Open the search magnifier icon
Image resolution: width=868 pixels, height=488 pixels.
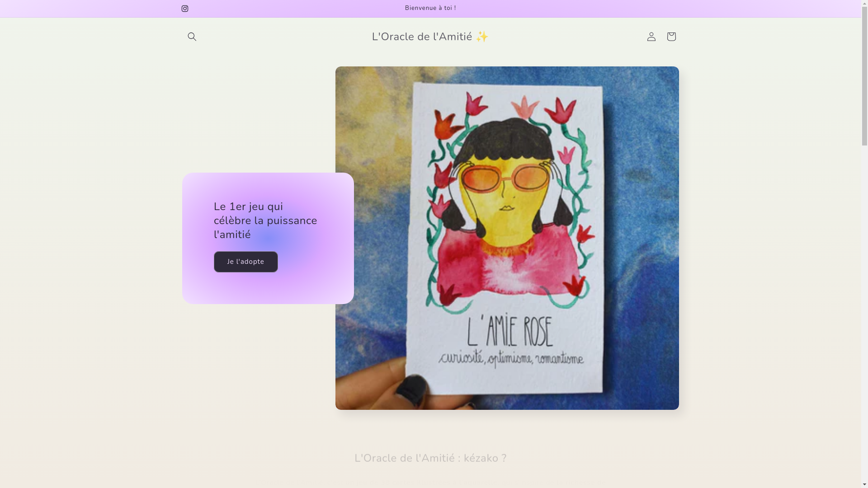192,37
